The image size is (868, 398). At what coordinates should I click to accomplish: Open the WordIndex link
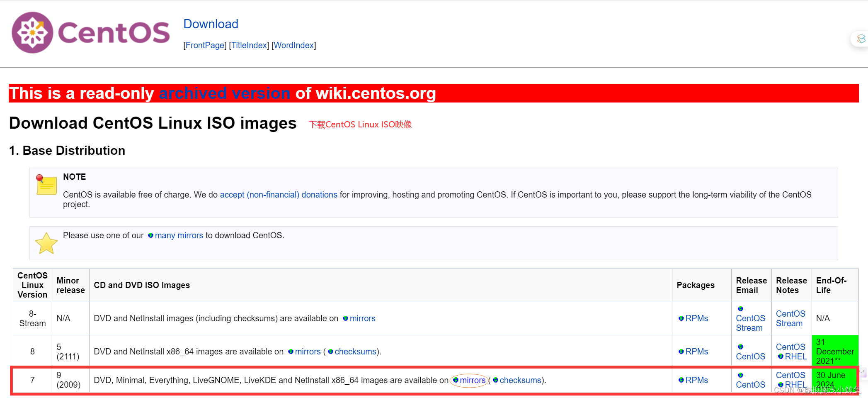[294, 45]
